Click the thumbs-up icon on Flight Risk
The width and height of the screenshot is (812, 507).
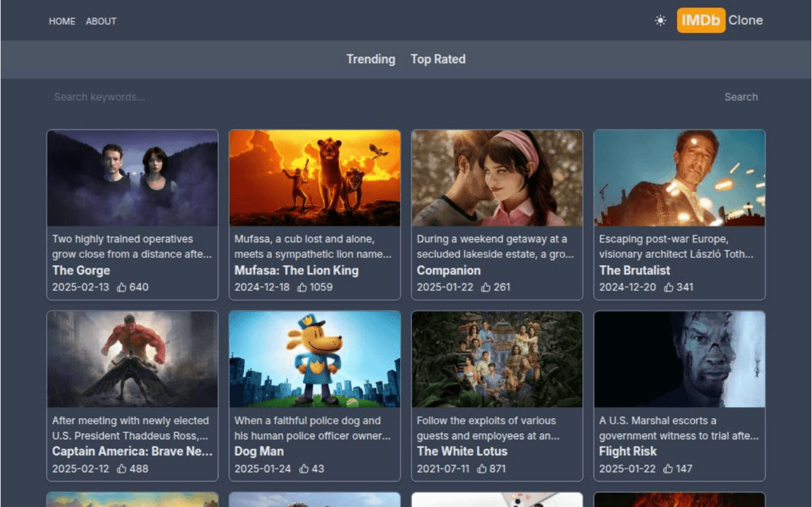point(668,468)
